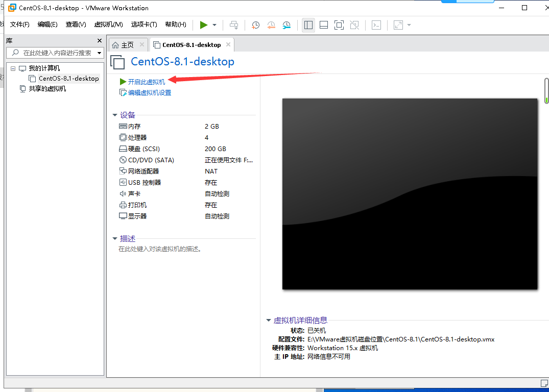The height and width of the screenshot is (392, 549).
Task: Click the green power on toolbar button
Action: [x=203, y=25]
